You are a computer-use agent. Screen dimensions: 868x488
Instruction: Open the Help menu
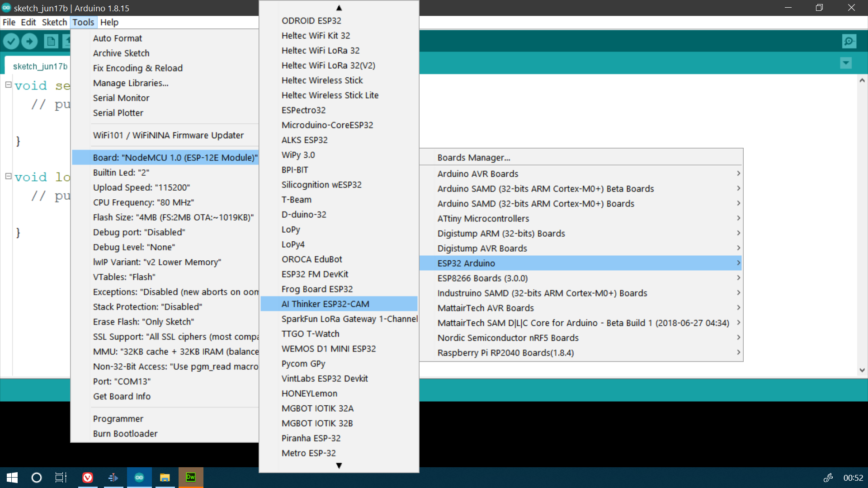109,22
